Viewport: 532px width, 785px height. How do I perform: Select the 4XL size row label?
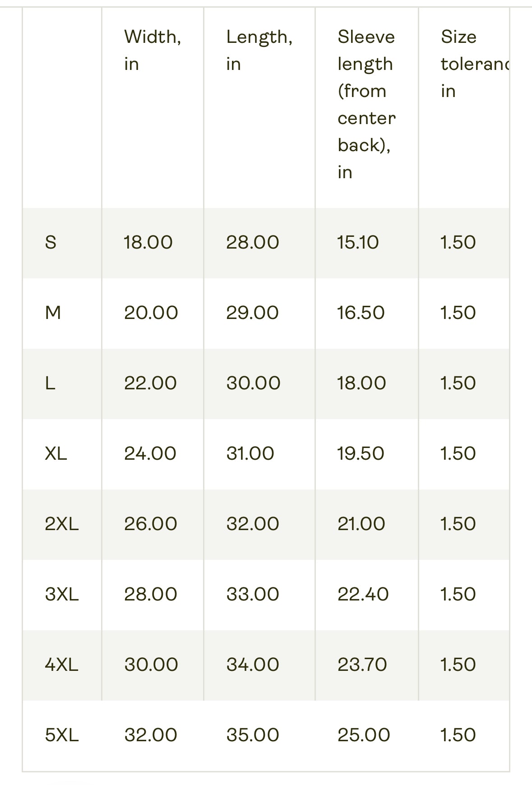[x=62, y=665]
